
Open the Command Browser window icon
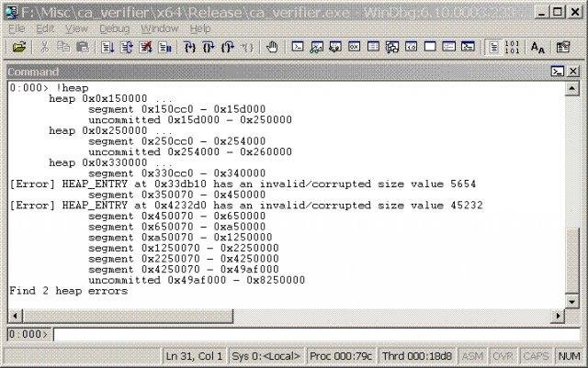point(468,47)
